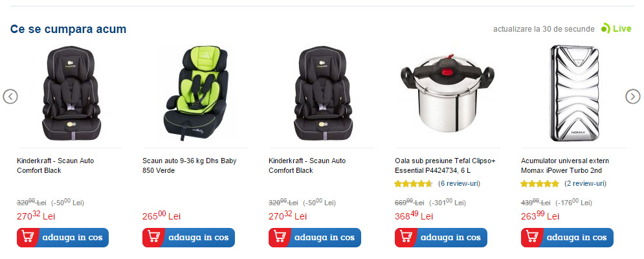Add the third-column Kinderkraft seat to cart
The width and height of the screenshot is (644, 259).
pos(315,238)
